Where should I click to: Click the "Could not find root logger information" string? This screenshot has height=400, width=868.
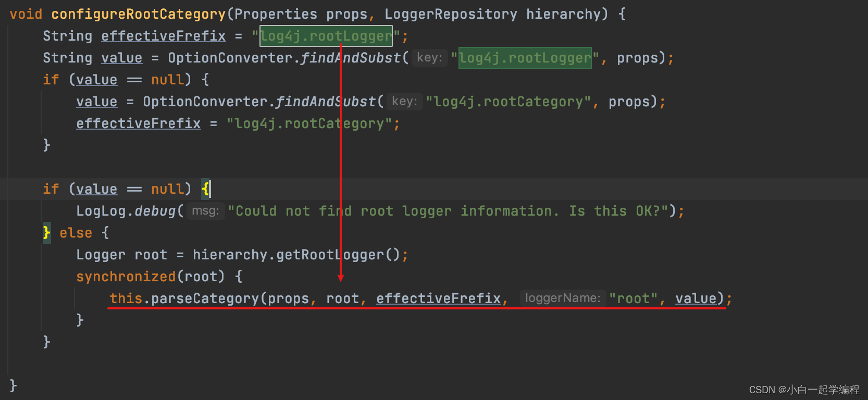[x=448, y=211]
